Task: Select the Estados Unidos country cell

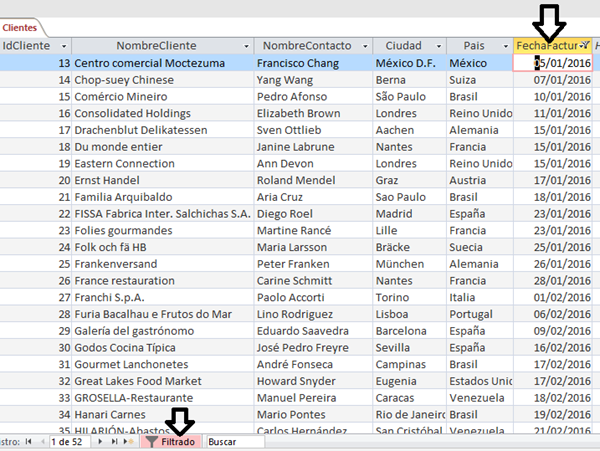Action: 480,379
